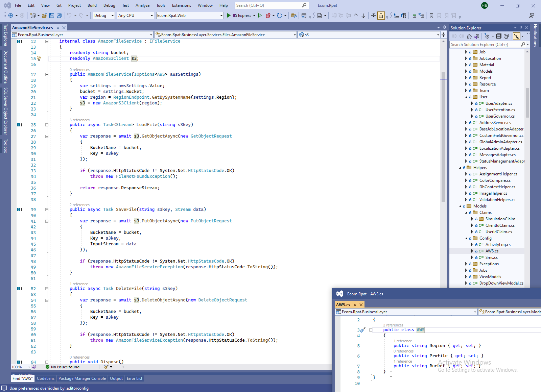
Task: Toggle pin on AmazonFileService.cs tab
Action: coord(58,28)
